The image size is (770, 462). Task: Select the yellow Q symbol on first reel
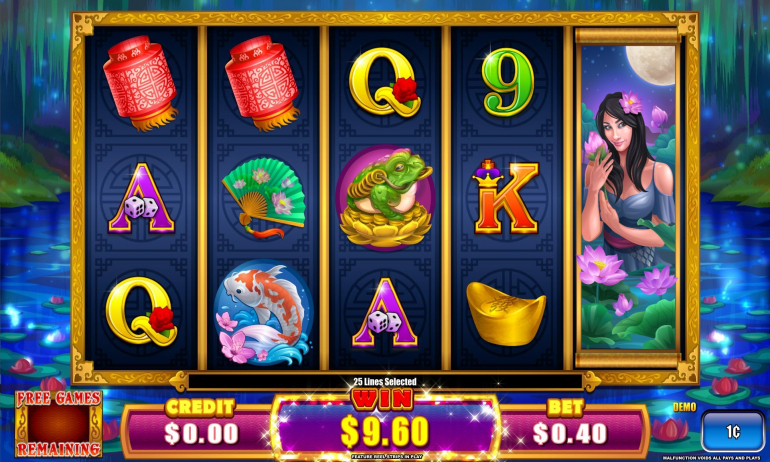[x=141, y=311]
